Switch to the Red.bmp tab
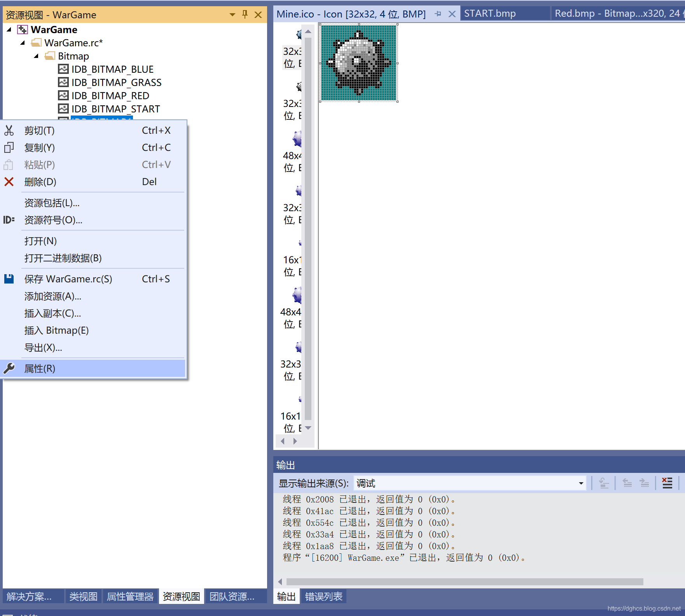685x616 pixels. pyautogui.click(x=618, y=14)
